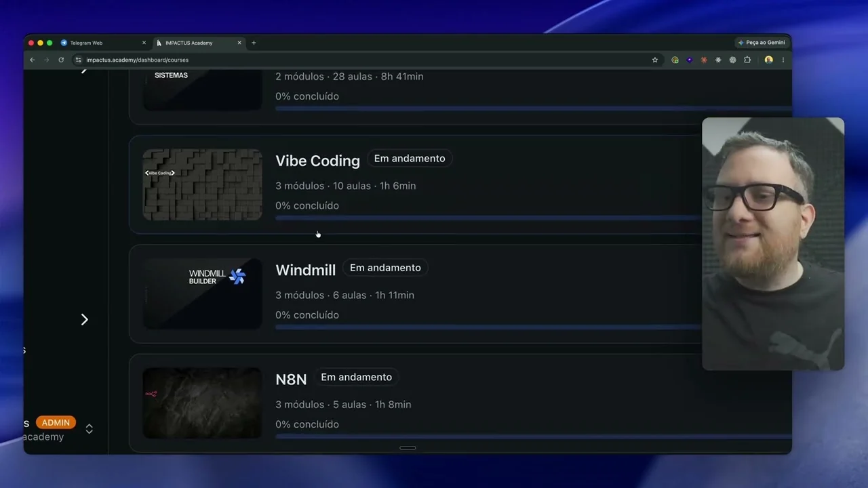Click the N8N progress bar
The height and width of the screenshot is (488, 868).
coord(533,436)
